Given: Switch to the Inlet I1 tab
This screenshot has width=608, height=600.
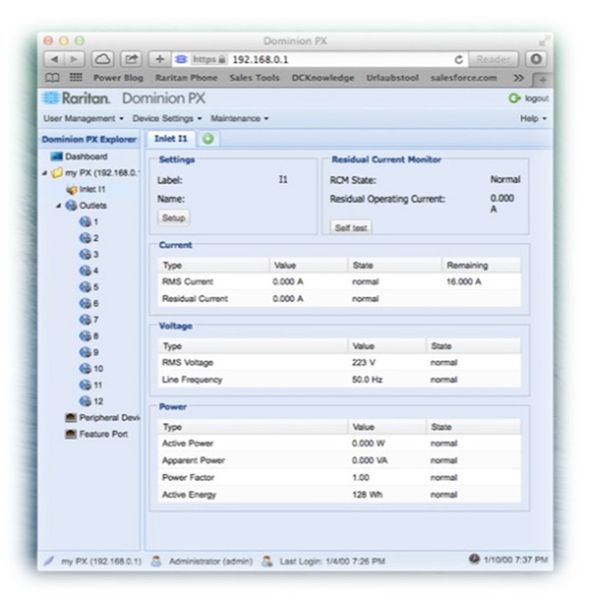Looking at the screenshot, I should pyautogui.click(x=171, y=139).
